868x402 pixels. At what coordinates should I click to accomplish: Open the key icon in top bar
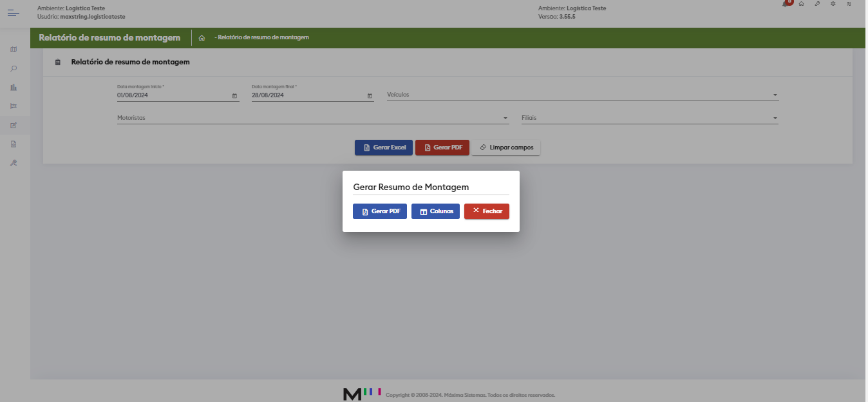pos(817,3)
